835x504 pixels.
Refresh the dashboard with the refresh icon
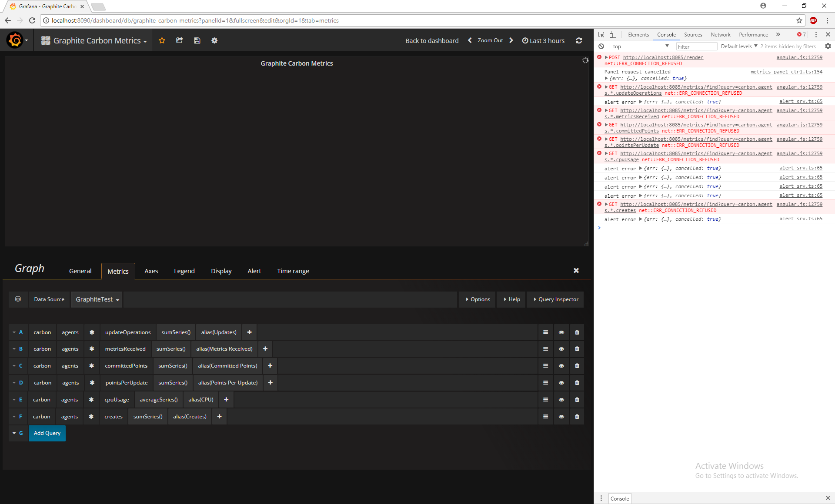(x=579, y=40)
